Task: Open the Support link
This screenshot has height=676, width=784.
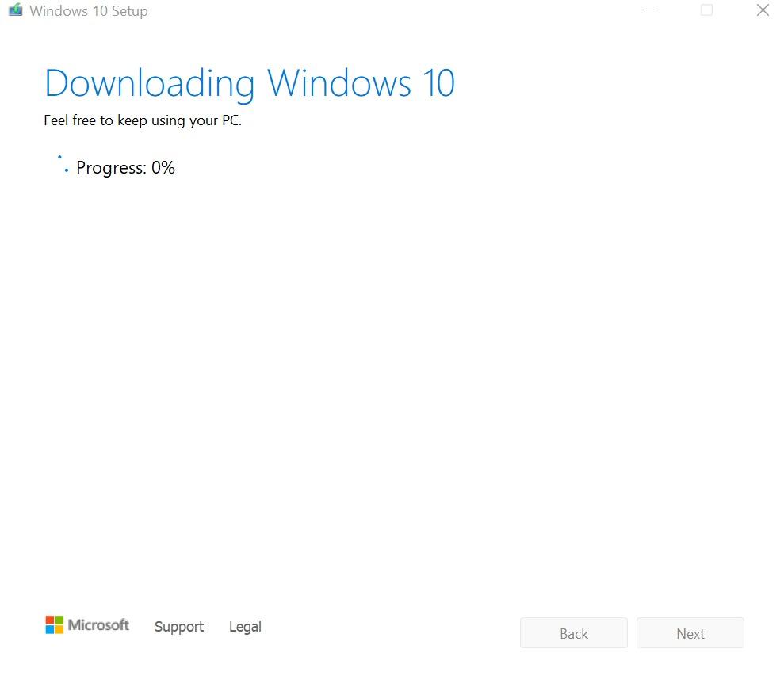Action: [179, 627]
